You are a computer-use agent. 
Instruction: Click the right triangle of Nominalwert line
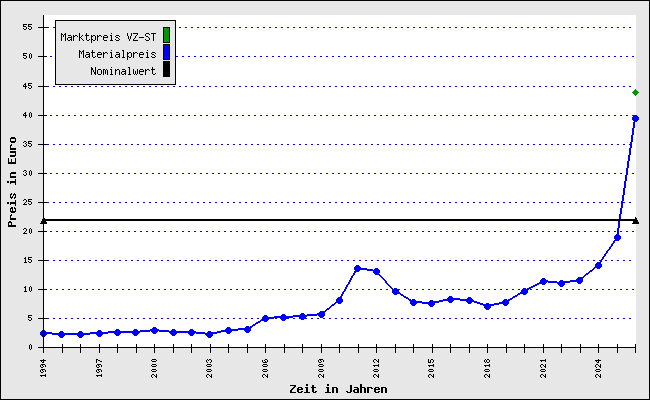click(636, 220)
